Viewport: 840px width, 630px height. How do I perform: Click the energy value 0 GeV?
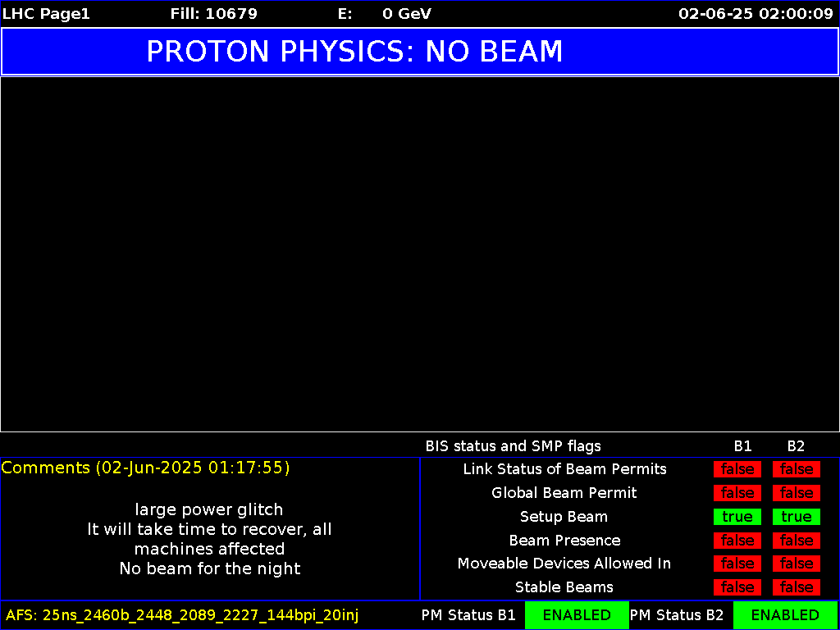(407, 14)
